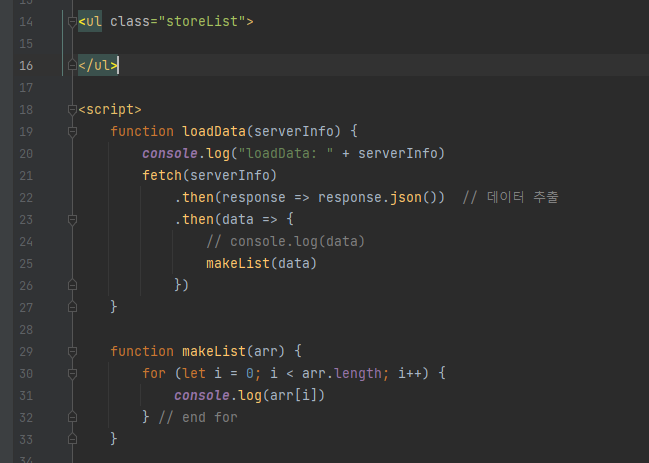Screen dimensions: 649x463
Task: Fold the makeList function at line 29
Action: 72,352
